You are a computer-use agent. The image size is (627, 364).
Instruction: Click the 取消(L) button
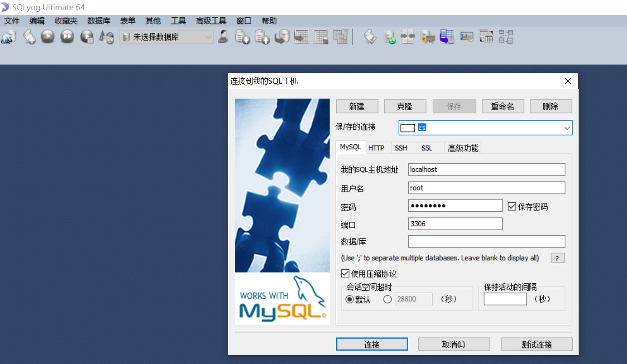454,344
